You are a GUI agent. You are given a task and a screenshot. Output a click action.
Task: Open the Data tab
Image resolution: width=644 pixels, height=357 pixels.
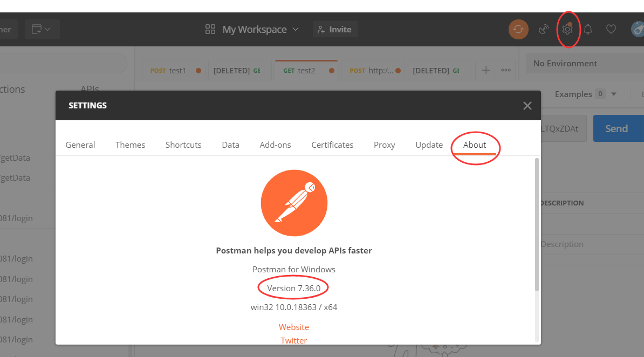click(230, 145)
